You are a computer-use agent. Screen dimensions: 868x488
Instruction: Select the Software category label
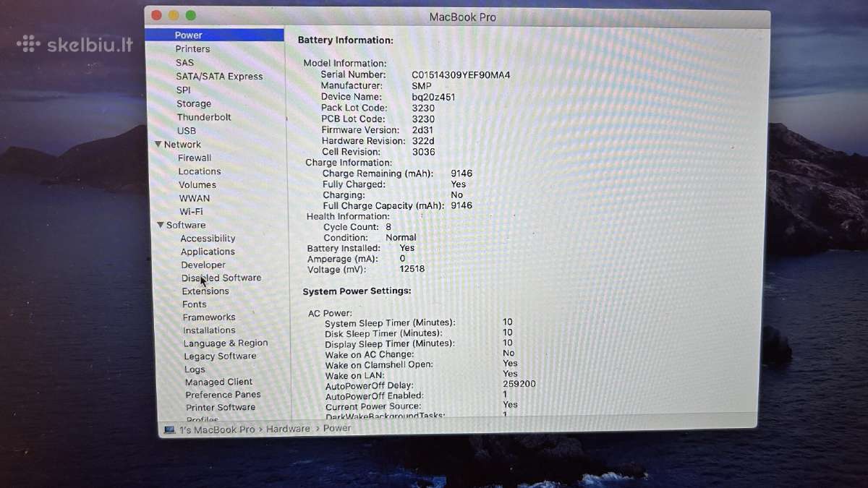pos(186,225)
